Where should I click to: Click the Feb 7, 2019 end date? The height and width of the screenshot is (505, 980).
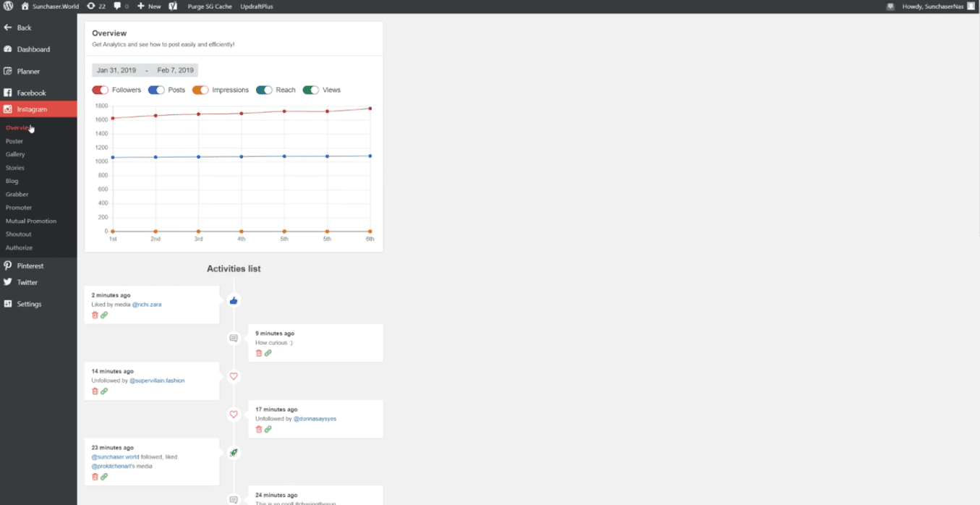tap(176, 70)
